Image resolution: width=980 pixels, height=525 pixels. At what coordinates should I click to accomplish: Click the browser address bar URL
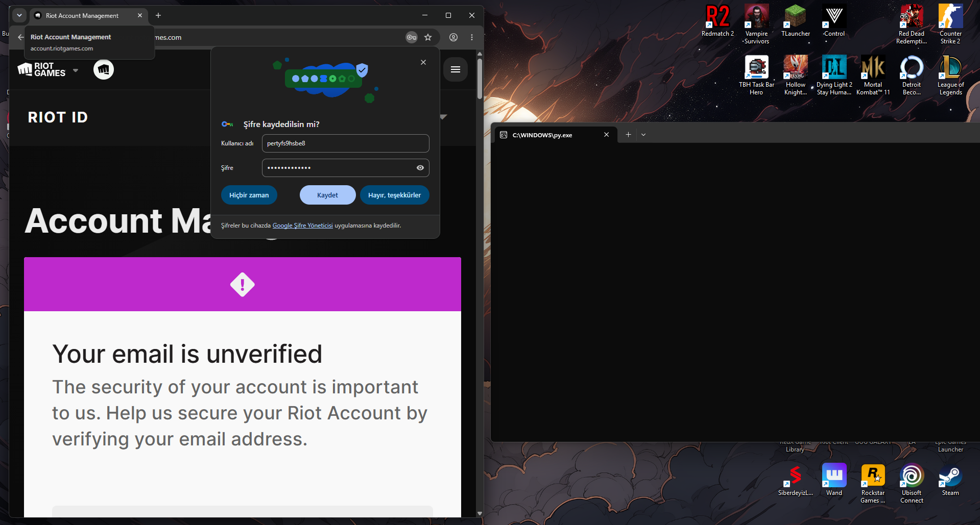coord(278,37)
